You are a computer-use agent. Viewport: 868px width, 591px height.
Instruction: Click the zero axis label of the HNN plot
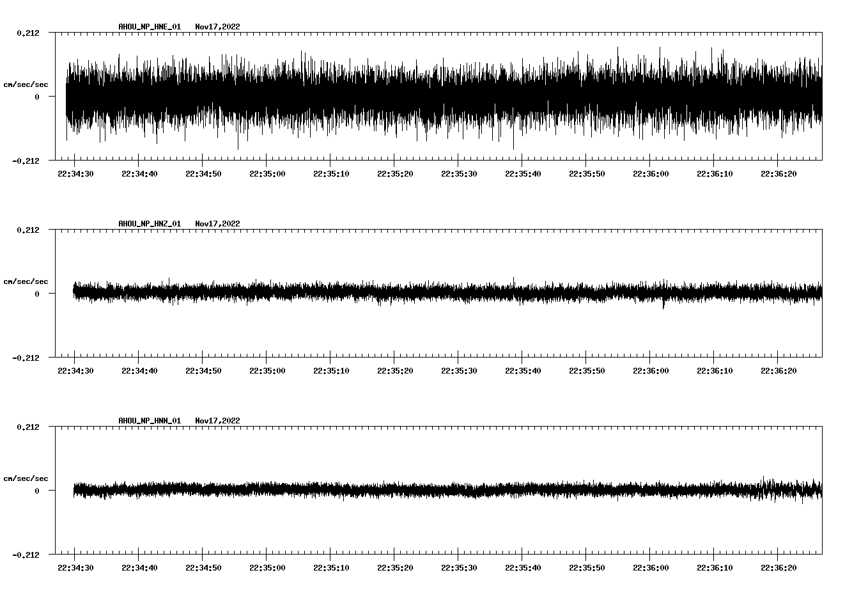37,491
